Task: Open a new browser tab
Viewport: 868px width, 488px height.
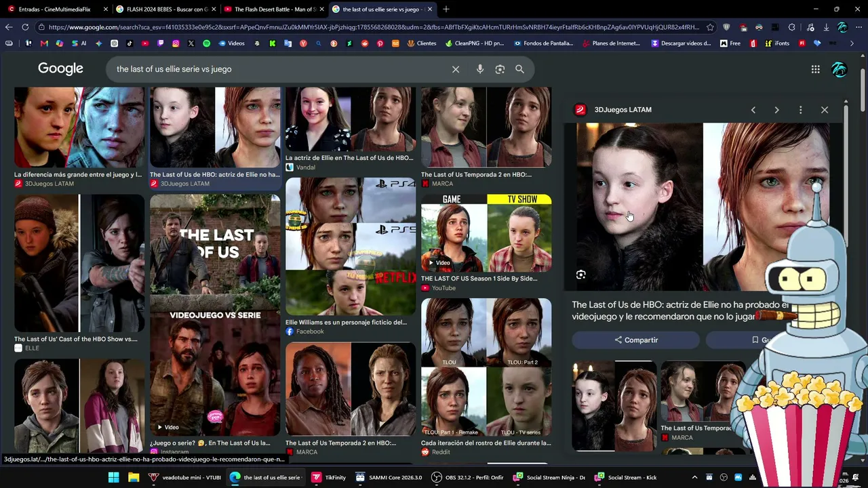Action: click(446, 9)
